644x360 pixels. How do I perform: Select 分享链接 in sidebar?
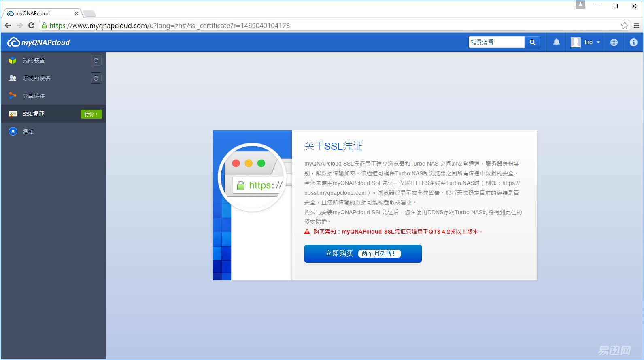pyautogui.click(x=34, y=96)
